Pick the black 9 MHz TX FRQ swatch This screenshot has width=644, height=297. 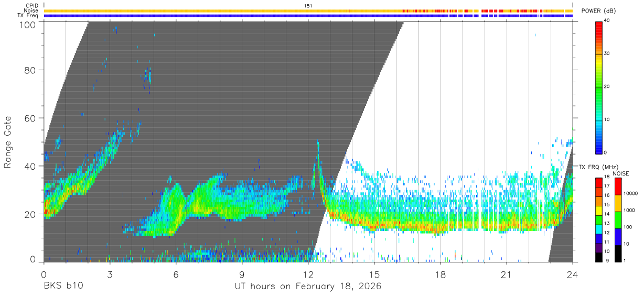pyautogui.click(x=598, y=257)
